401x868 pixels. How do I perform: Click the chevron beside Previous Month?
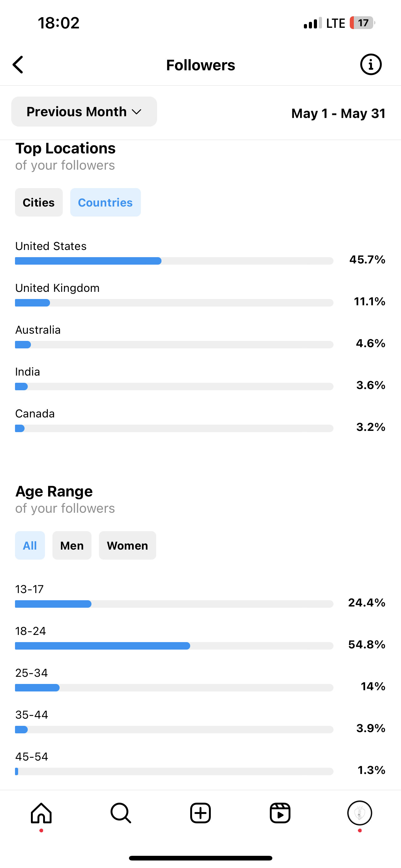coord(136,112)
